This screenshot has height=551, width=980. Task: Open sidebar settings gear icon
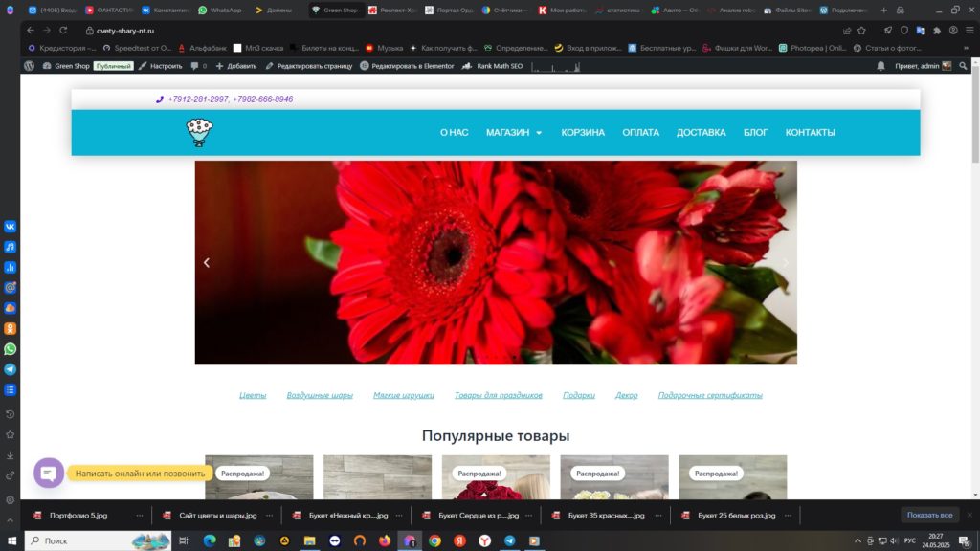10,499
